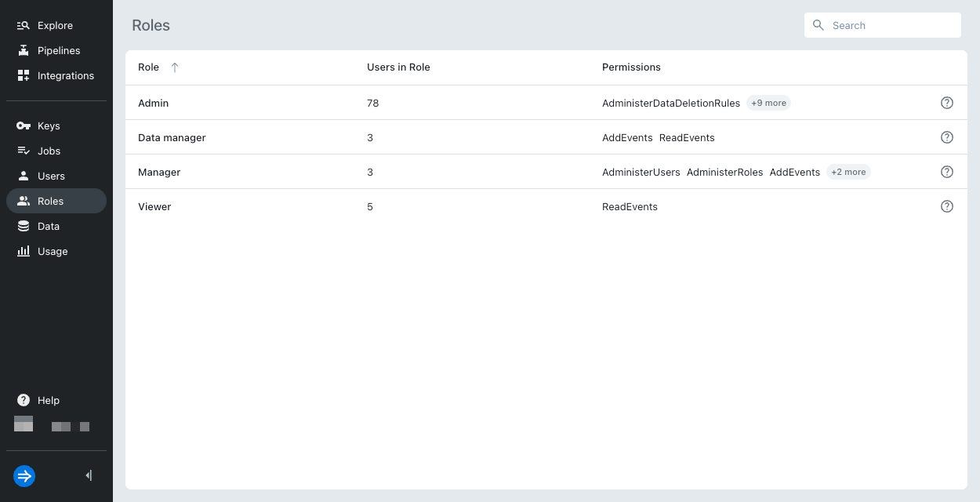Image resolution: width=980 pixels, height=502 pixels.
Task: Select the Admin role row name
Action: tap(153, 103)
